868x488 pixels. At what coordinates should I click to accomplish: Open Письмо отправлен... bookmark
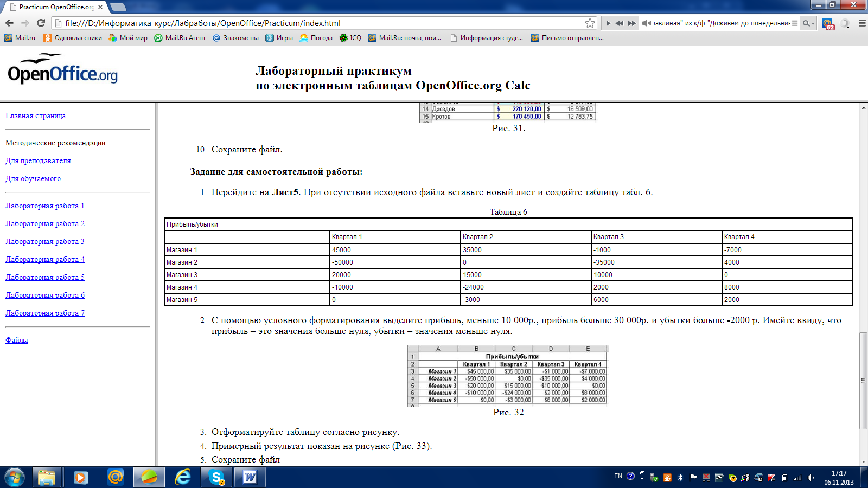point(567,38)
